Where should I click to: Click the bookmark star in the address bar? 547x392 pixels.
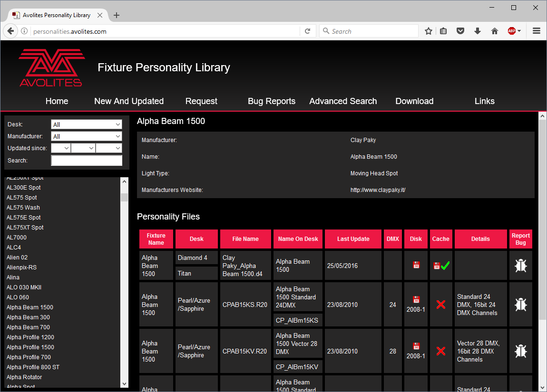(x=428, y=30)
